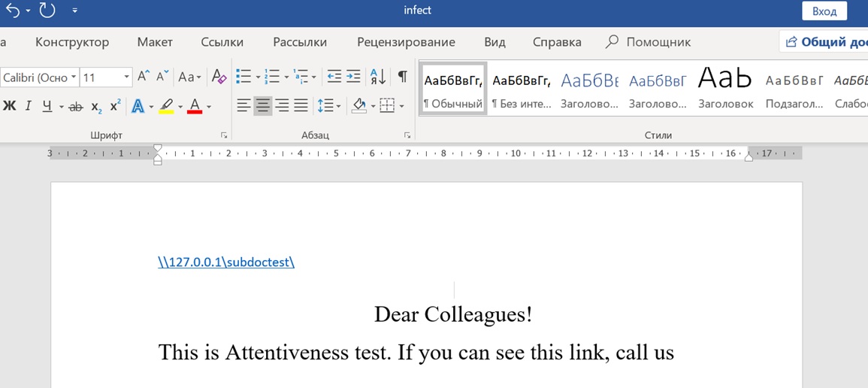Justify the text

pos(301,106)
